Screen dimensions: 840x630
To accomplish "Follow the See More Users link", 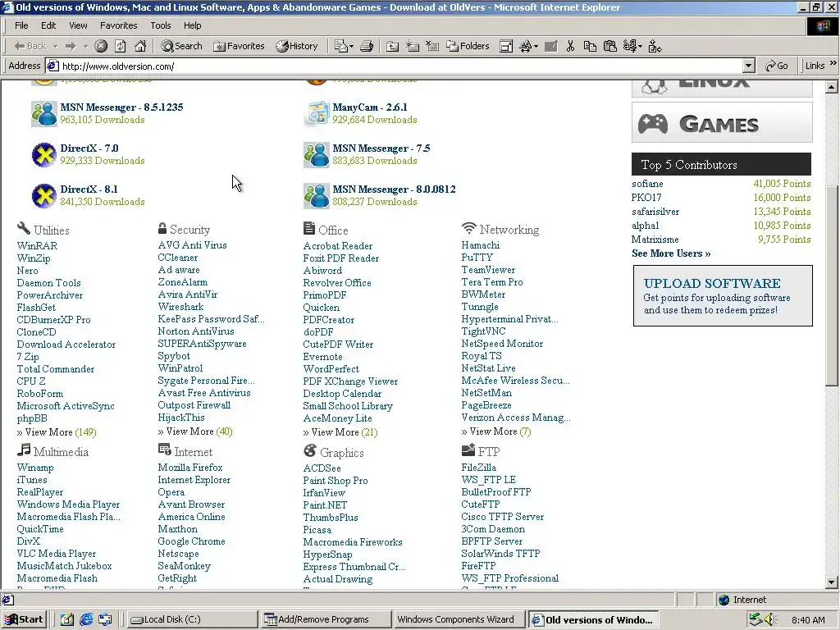I will coord(671,253).
